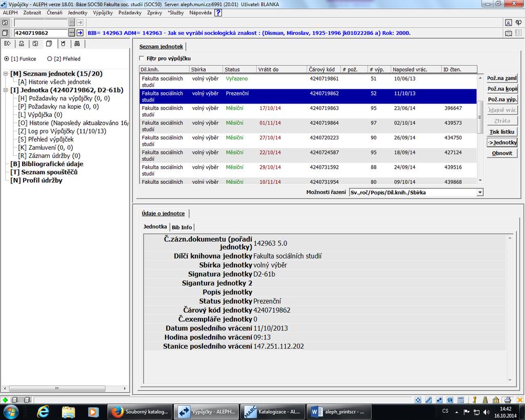Image resolution: width=525 pixels, height=420 pixels.
Task: Select [B] Bibliografické údaje tree item
Action: (47, 164)
